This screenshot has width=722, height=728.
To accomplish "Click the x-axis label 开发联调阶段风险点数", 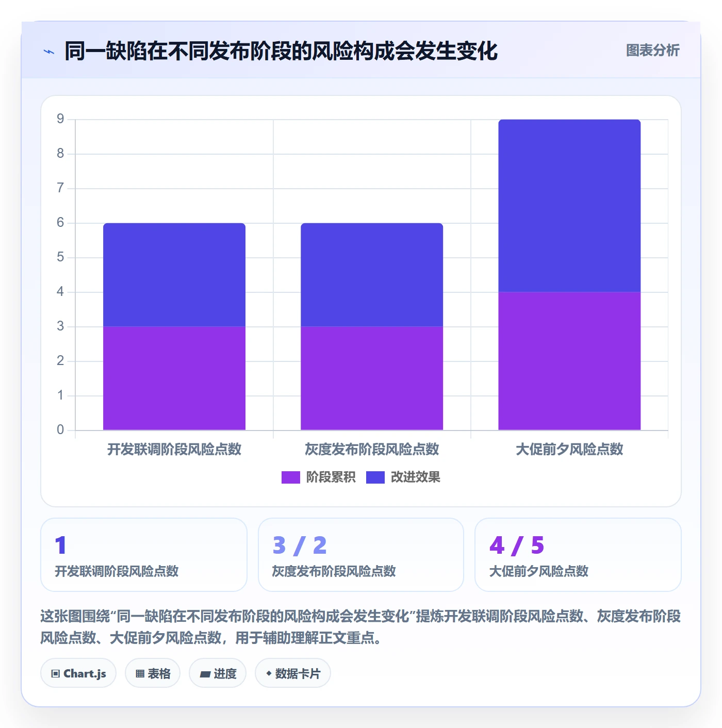I will click(174, 449).
